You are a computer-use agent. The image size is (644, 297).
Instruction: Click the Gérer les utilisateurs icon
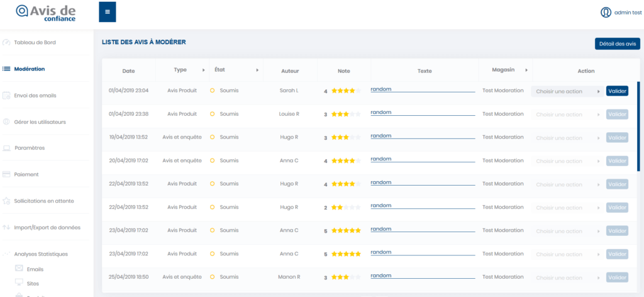coord(6,122)
